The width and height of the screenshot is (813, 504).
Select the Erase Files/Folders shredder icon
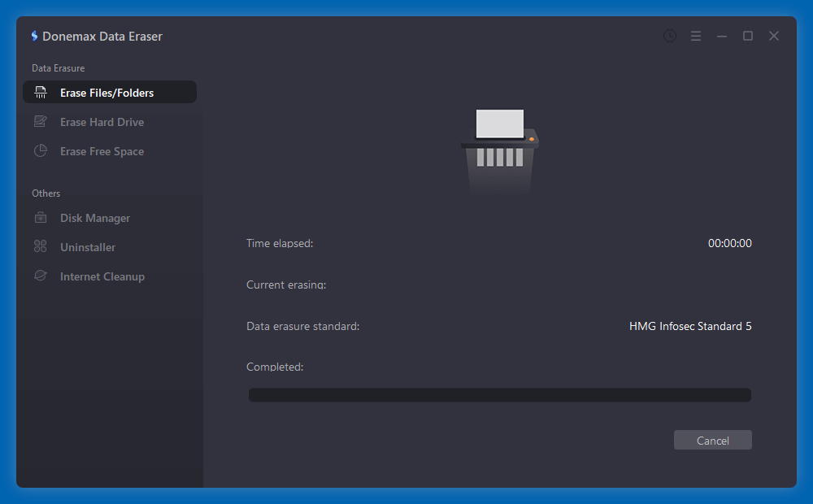41,92
